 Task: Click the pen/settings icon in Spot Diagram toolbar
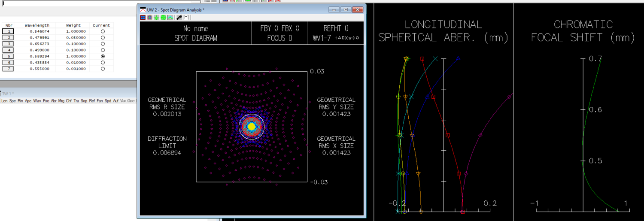click(179, 18)
